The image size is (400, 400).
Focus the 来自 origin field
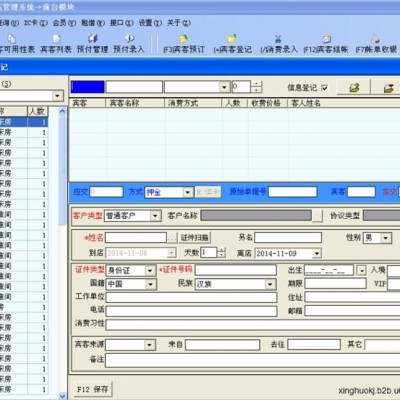tap(222, 345)
